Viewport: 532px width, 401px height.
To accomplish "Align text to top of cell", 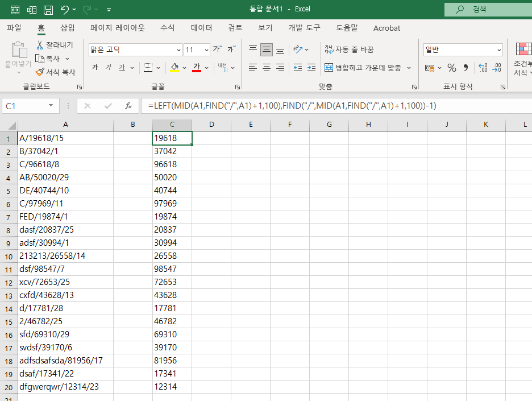I will pos(253,49).
